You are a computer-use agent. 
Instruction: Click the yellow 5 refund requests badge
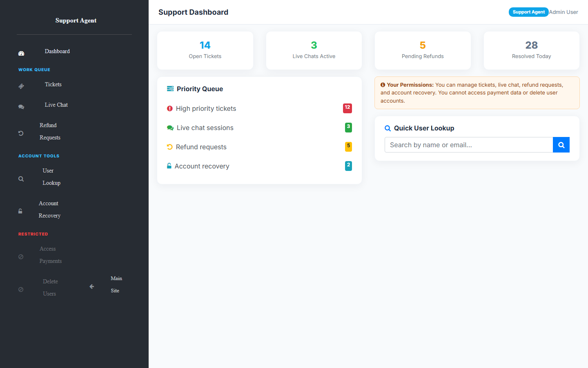pyautogui.click(x=348, y=146)
